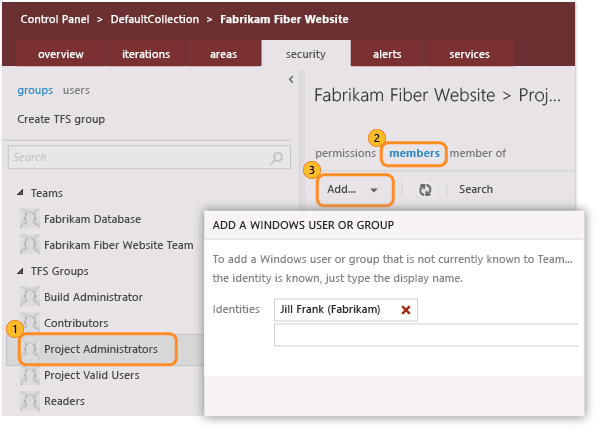This screenshot has height=432, width=600.
Task: Collapse the Teams tree section
Action: [x=20, y=192]
